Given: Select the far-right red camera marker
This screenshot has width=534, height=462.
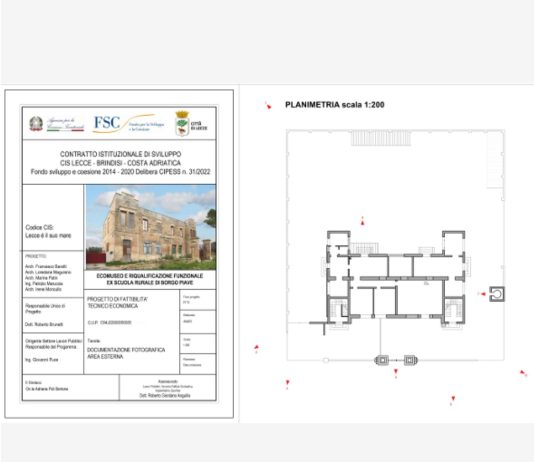Looking at the screenshot, I should tap(523, 373).
